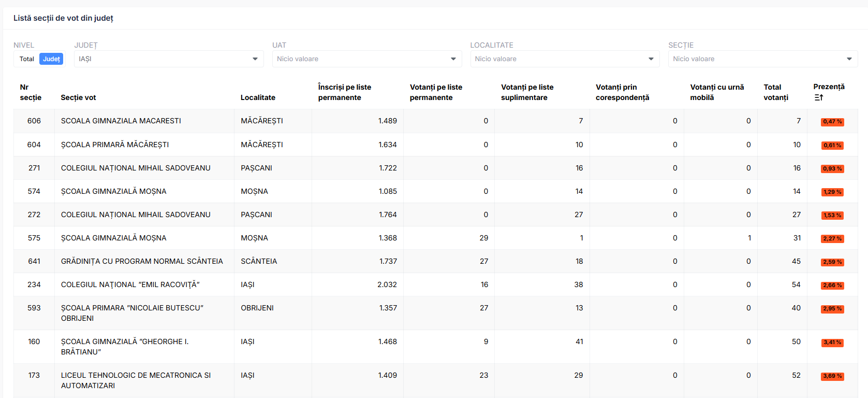The height and width of the screenshot is (398, 868).
Task: Click the 1.489 registered voters value
Action: click(388, 121)
